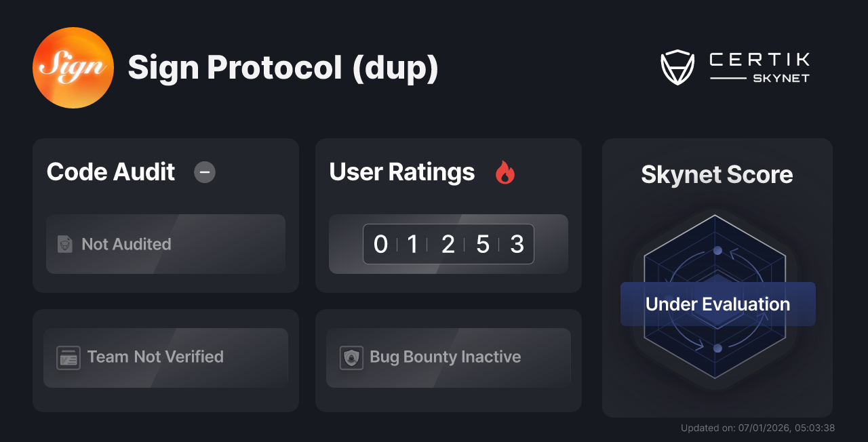The image size is (868, 442).
Task: Click the shield icon next to Bug Bounty Inactive
Action: 351,357
